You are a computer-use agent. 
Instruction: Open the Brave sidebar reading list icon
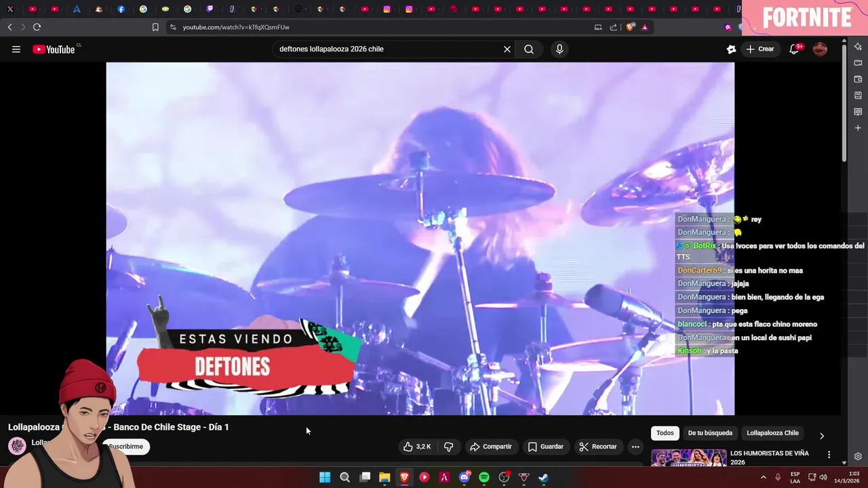pyautogui.click(x=858, y=112)
